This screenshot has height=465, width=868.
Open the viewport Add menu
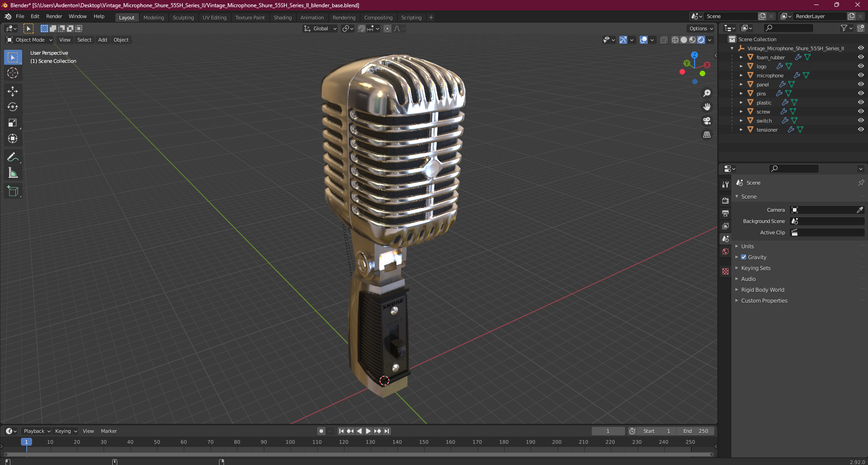tap(103, 40)
